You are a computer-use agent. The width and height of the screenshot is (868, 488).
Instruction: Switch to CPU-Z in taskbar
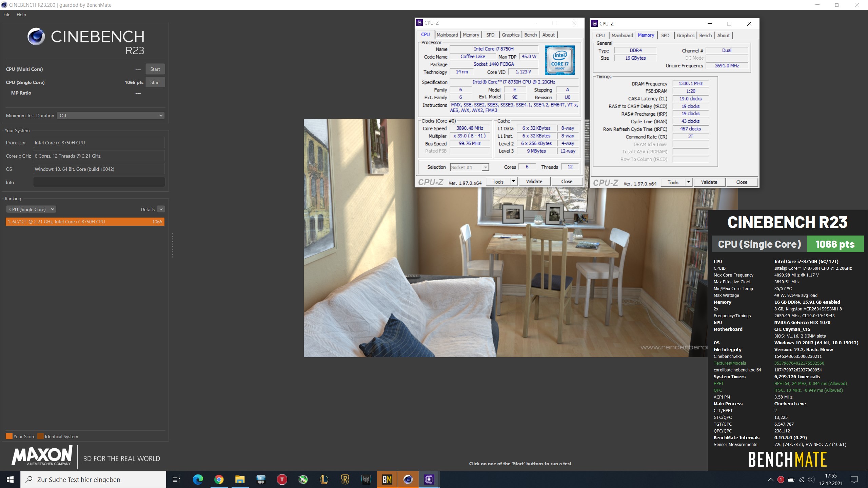(x=429, y=480)
